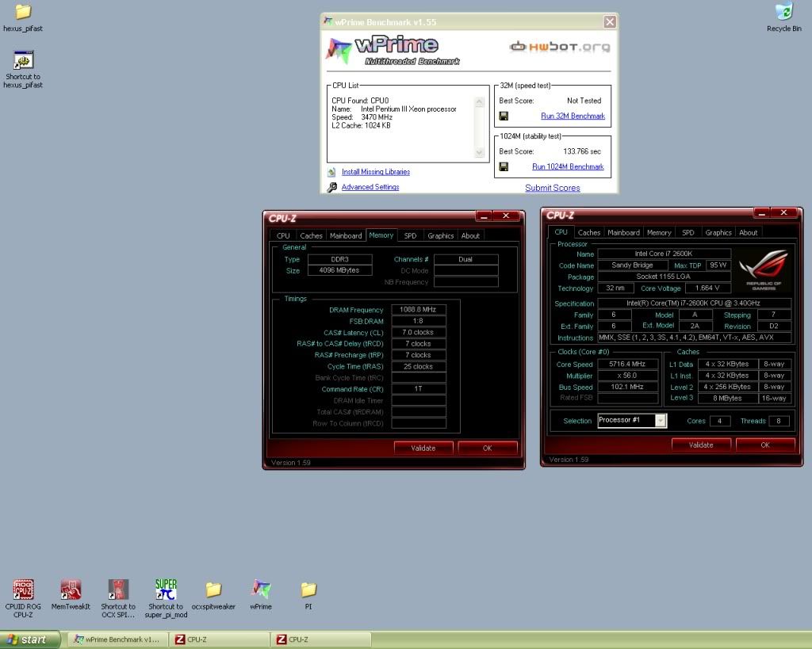Launch the MemTweakIt desktop shortcut

click(71, 590)
